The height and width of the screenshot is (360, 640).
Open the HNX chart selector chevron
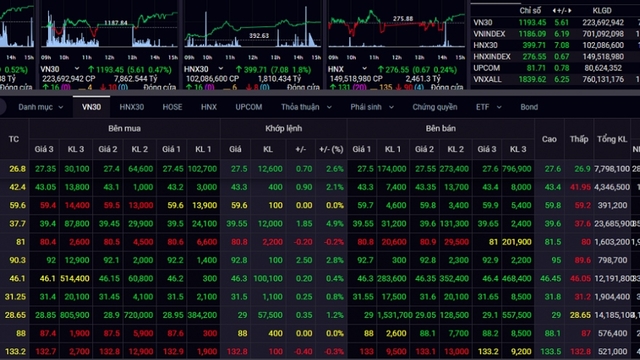[364, 69]
